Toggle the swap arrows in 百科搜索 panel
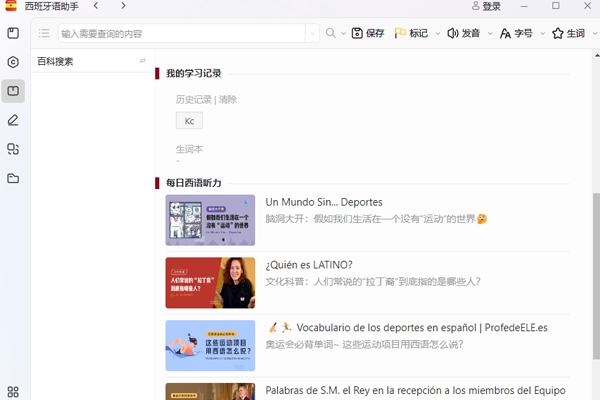The height and width of the screenshot is (400, 600). [143, 61]
